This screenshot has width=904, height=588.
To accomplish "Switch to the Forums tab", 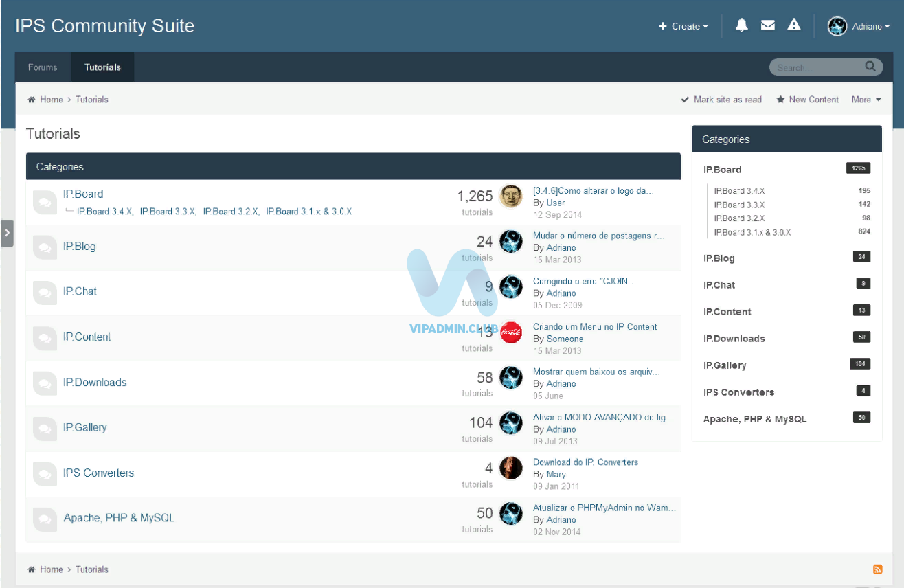I will tap(43, 67).
